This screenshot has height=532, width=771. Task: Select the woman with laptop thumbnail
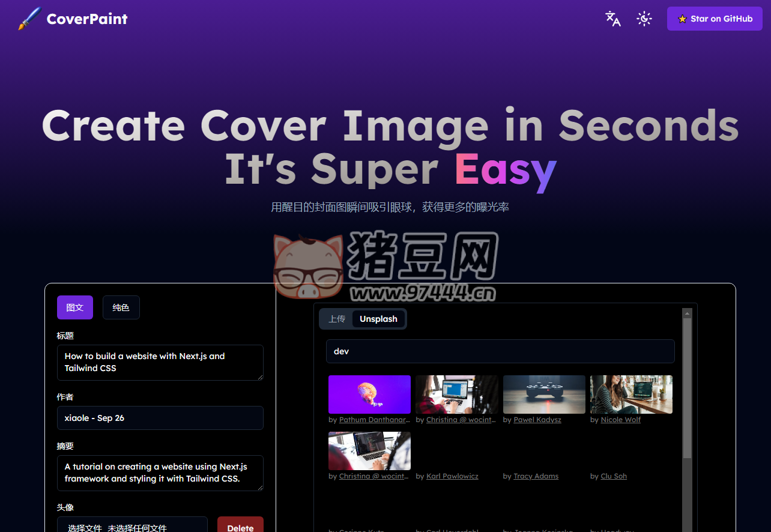pos(631,394)
